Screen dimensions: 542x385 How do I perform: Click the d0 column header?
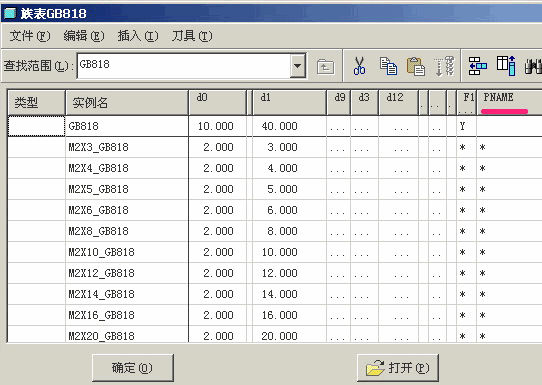coord(218,103)
